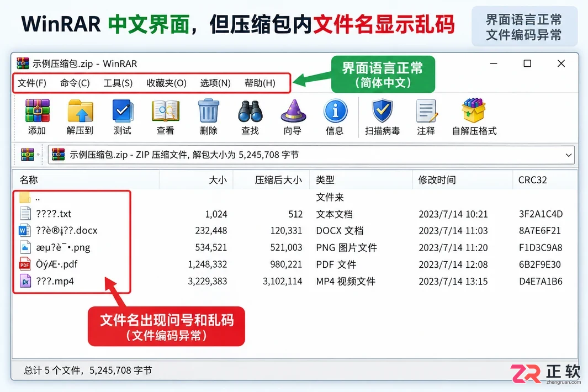Select the PDF icon of the .pdf file
This screenshot has width=588, height=392.
point(25,264)
